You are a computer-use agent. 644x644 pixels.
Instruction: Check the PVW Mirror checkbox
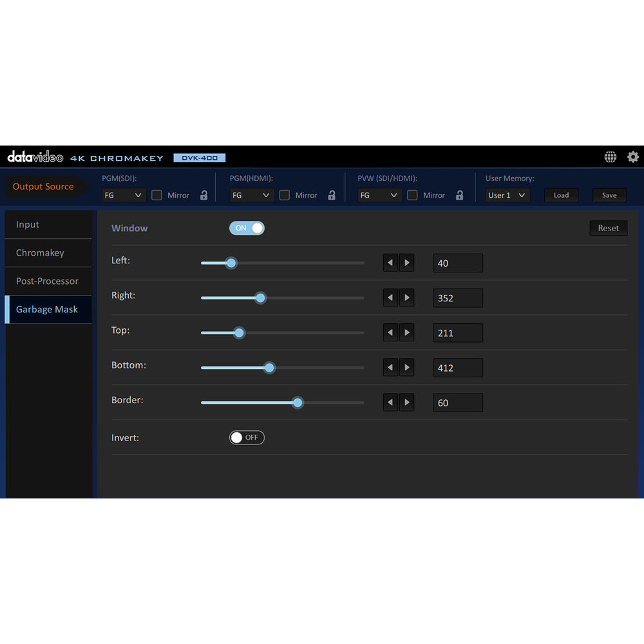tap(412, 195)
